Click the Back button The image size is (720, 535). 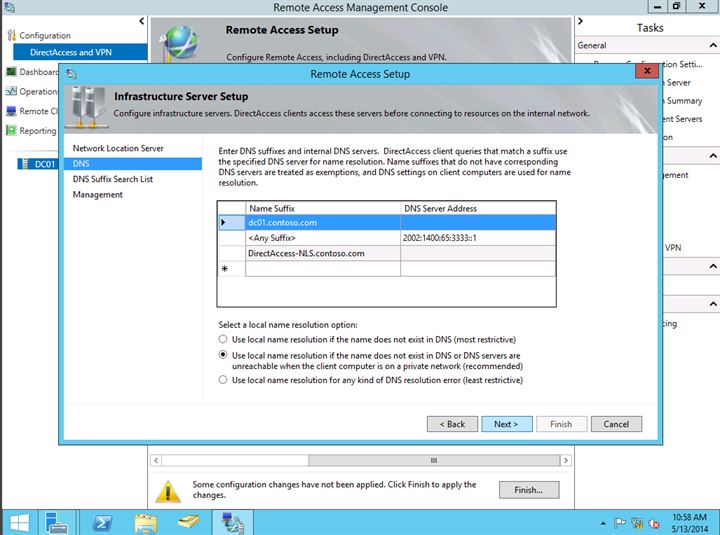pos(452,424)
